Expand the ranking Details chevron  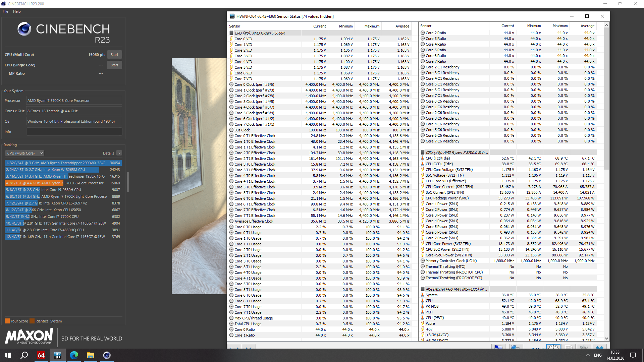119,153
